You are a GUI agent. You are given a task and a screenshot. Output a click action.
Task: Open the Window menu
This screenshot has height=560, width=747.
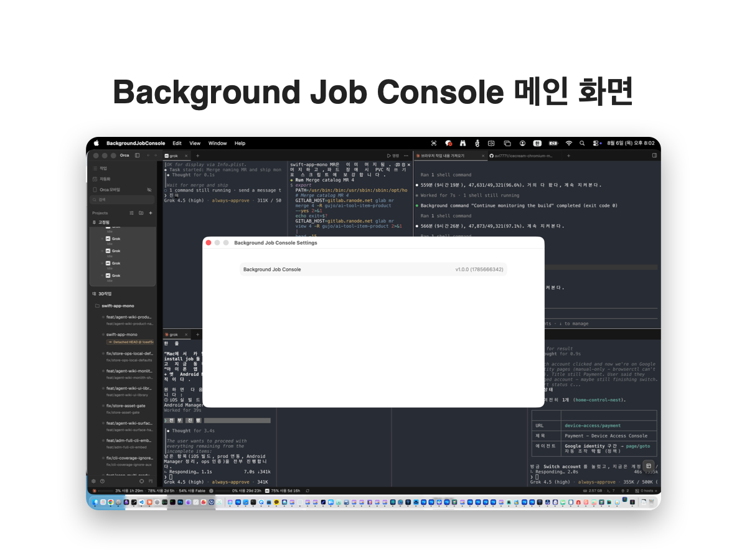coord(218,143)
